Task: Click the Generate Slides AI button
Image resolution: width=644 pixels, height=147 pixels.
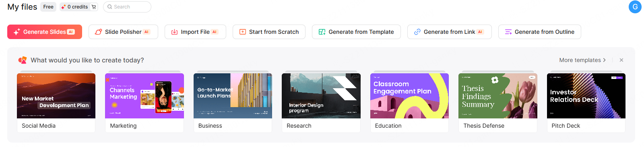Action: pyautogui.click(x=45, y=32)
